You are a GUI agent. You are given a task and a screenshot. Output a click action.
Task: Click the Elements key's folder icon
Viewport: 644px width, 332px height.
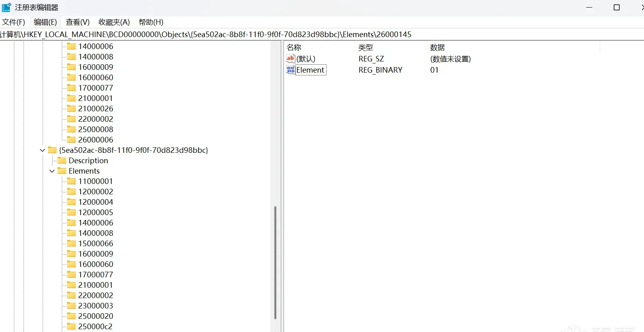tap(62, 171)
